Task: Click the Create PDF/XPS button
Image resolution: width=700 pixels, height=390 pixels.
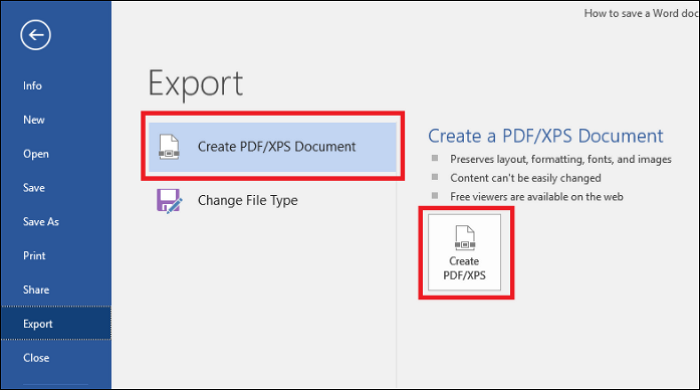Action: (x=464, y=253)
